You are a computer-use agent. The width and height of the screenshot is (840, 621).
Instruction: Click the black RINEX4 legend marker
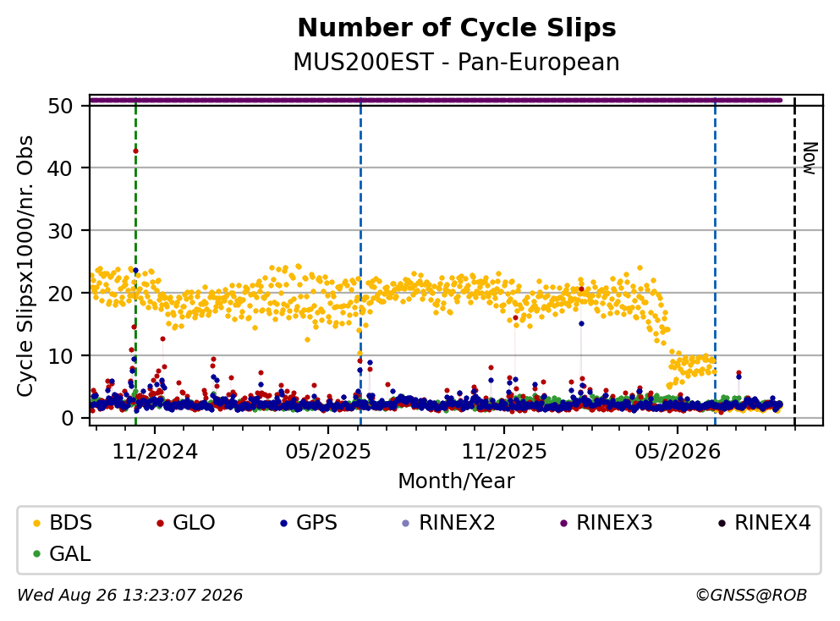(722, 523)
